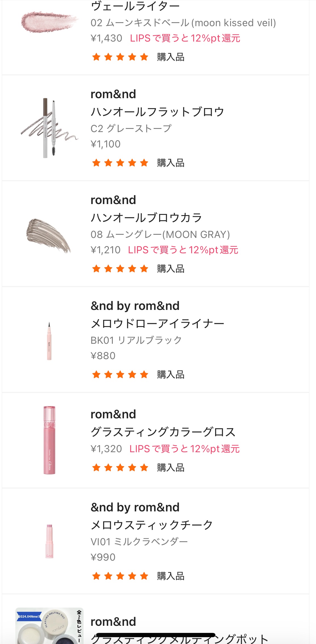Tap the moon kissed veil eyeshadow swatch

click(49, 22)
